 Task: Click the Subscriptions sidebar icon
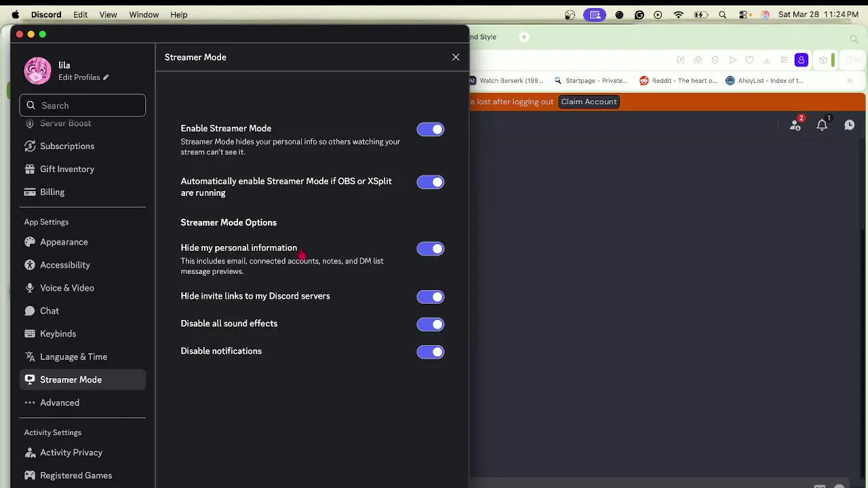(x=30, y=146)
